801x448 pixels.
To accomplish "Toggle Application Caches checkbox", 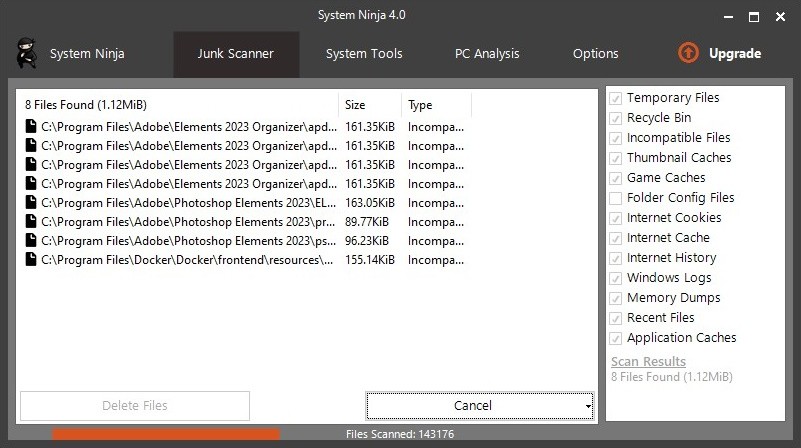I will pos(616,338).
